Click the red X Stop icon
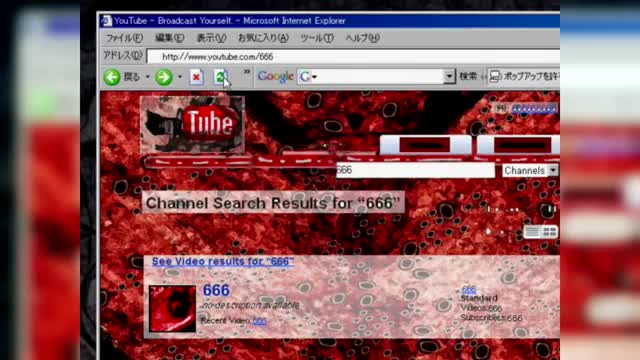Image resolution: width=640 pixels, height=360 pixels. [x=196, y=77]
